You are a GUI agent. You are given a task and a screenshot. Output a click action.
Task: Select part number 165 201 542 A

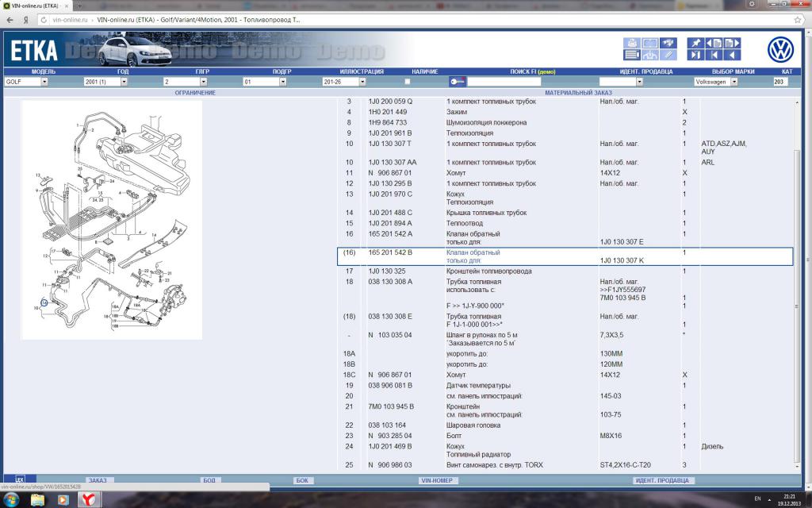[390, 234]
